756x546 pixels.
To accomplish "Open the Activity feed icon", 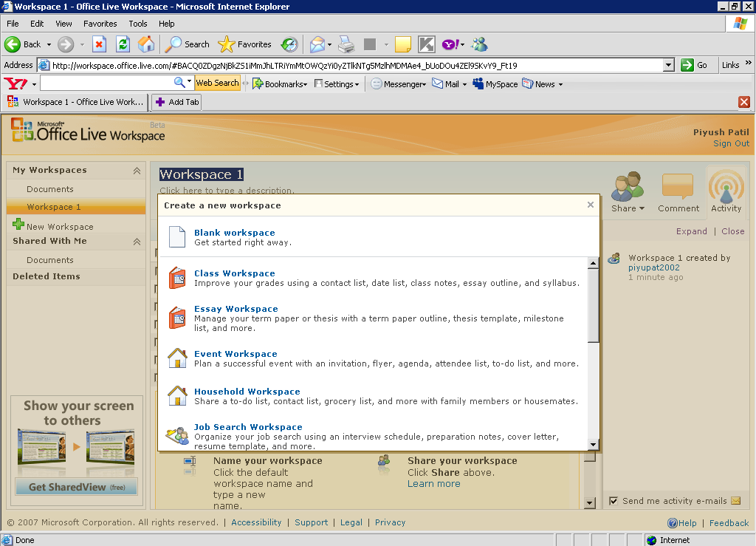I will (726, 186).
